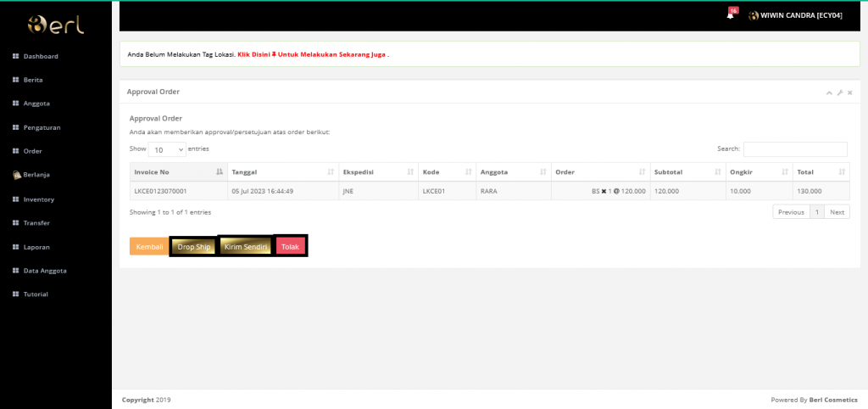This screenshot has height=409, width=868.
Task: Close the Approval Order panel
Action: (849, 92)
